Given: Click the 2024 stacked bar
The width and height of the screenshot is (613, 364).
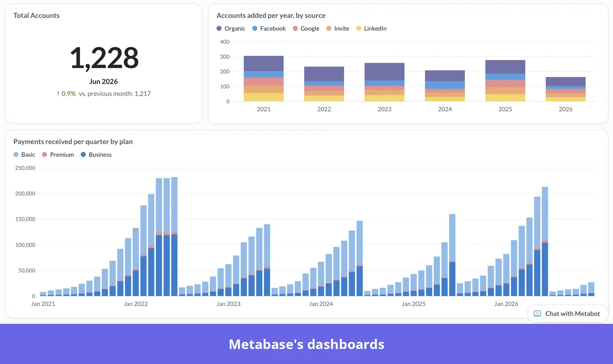Looking at the screenshot, I should pos(445,86).
